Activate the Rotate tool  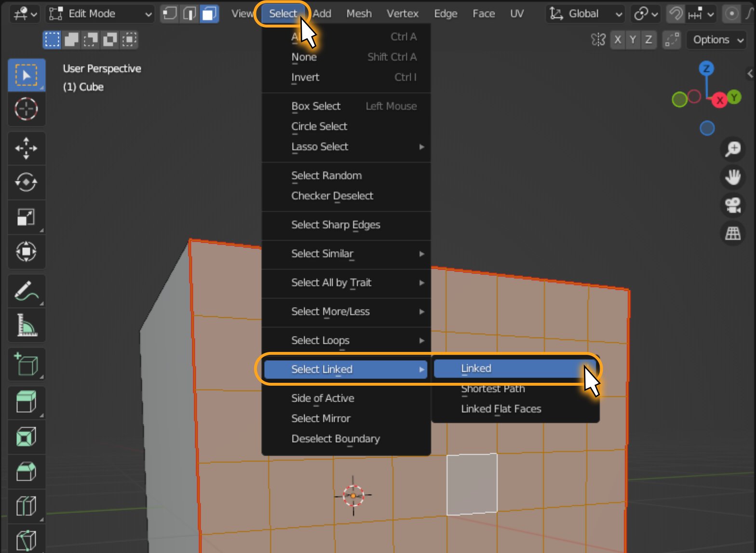pyautogui.click(x=26, y=182)
